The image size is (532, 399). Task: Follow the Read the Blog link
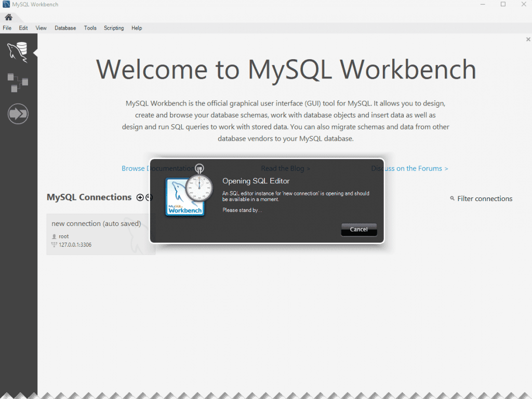point(285,168)
